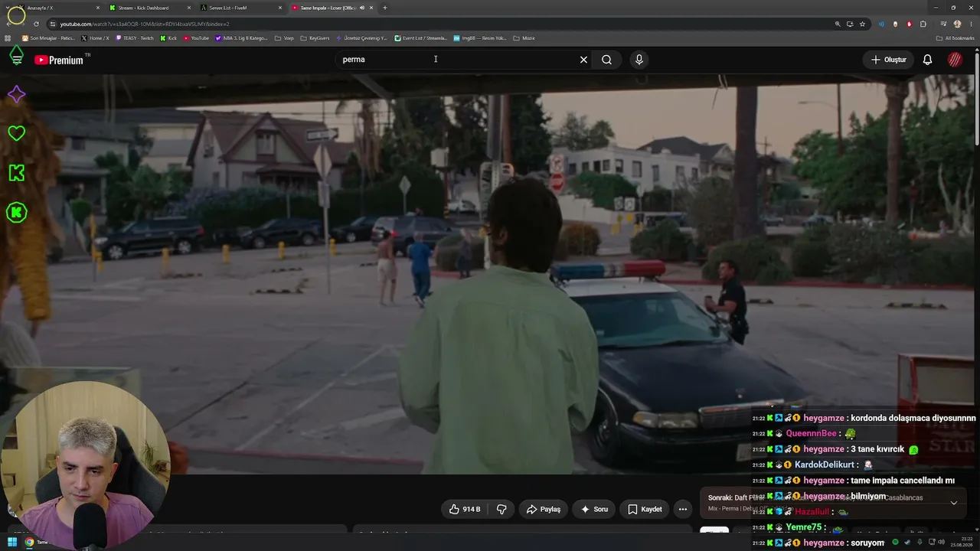This screenshot has width=980, height=551.
Task: Select chat message 'kordonda dolaşmaca diyosunnnn'
Action: (913, 418)
